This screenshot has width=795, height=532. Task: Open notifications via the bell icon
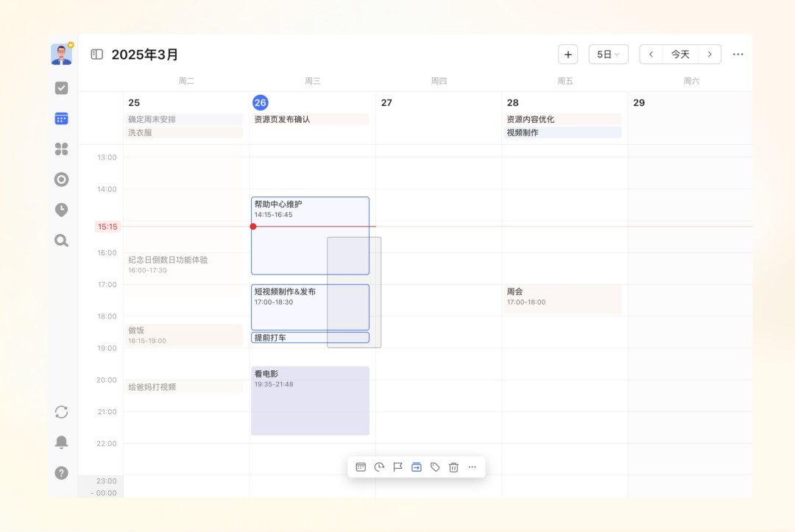point(61,441)
